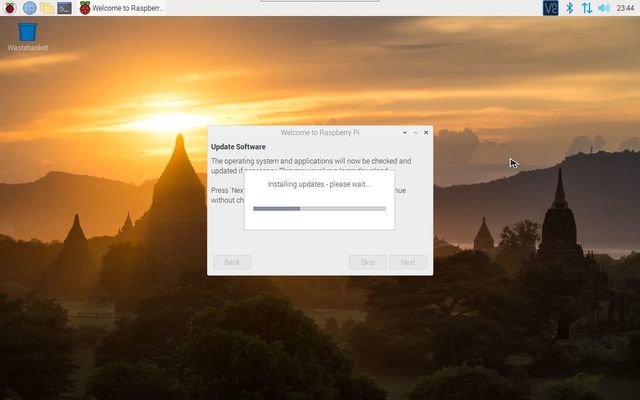Maximize the Welcome to Raspberry Pi dialog
The width and height of the screenshot is (640, 400).
[x=415, y=133]
